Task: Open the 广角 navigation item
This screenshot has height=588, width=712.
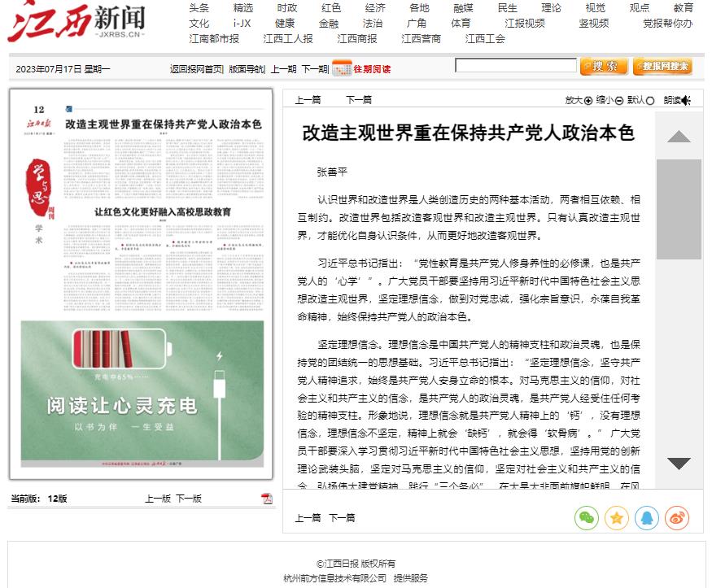Action: click(417, 23)
